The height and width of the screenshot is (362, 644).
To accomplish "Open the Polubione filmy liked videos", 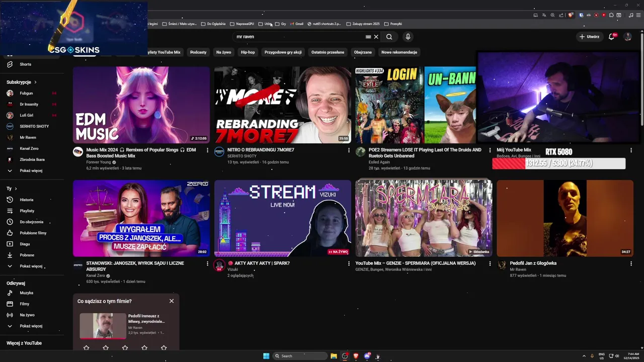I will (x=32, y=233).
